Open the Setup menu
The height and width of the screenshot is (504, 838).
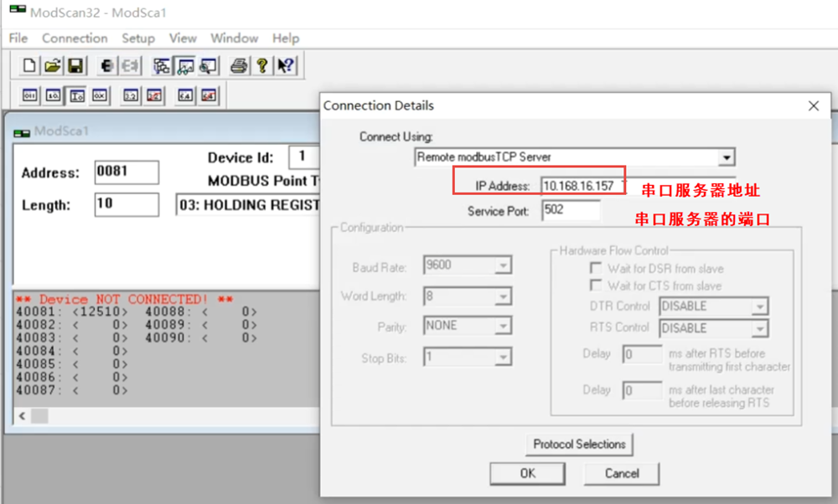(x=138, y=39)
